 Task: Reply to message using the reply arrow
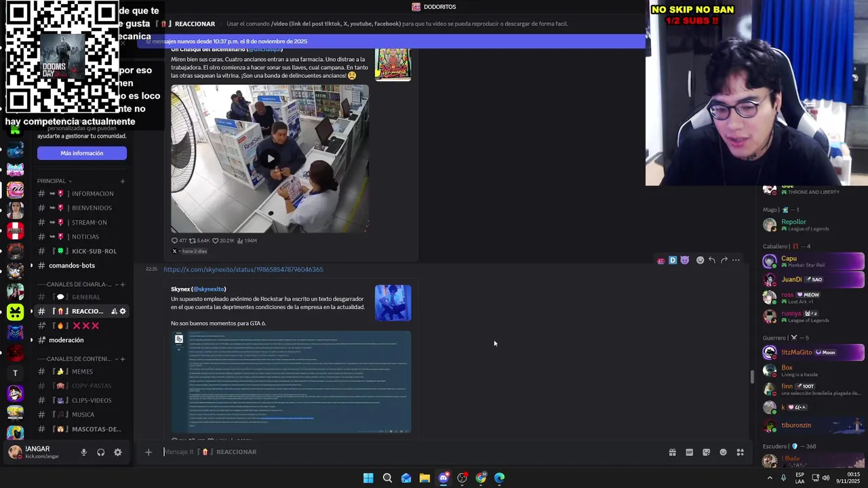[x=712, y=260]
